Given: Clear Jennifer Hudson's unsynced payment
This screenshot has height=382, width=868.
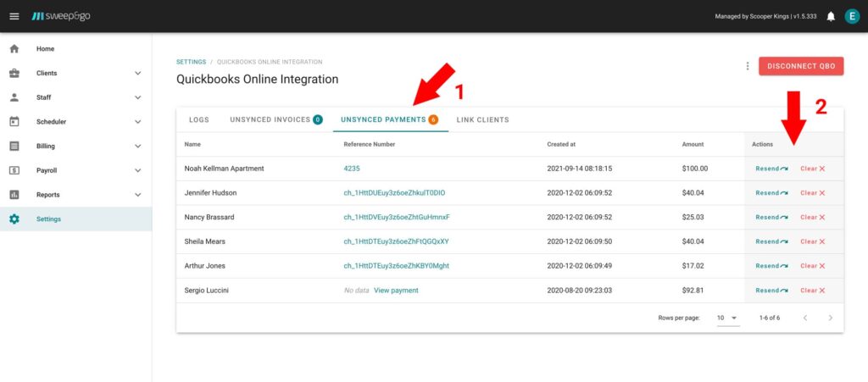Looking at the screenshot, I should [812, 193].
